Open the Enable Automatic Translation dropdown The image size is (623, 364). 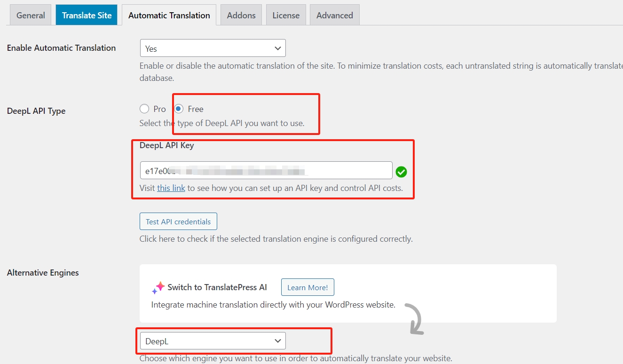(213, 48)
